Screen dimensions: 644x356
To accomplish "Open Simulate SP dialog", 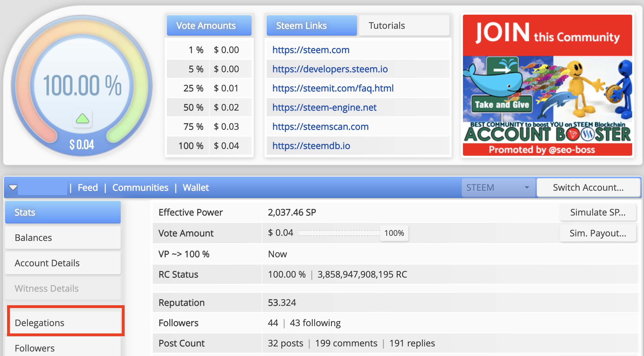I will point(598,212).
